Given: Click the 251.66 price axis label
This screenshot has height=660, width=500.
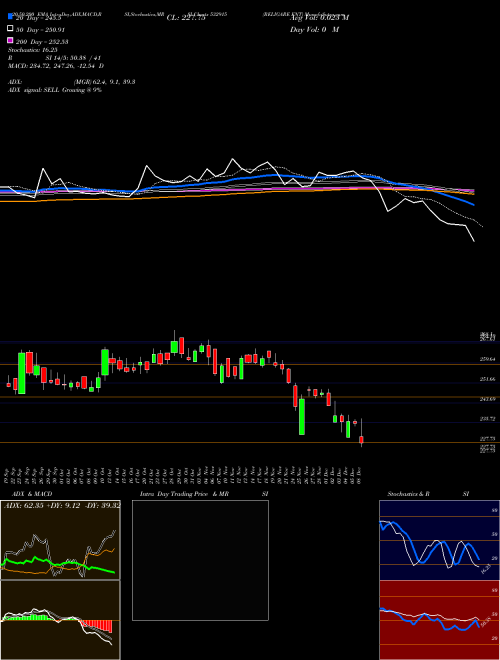Looking at the screenshot, I should point(487,379).
